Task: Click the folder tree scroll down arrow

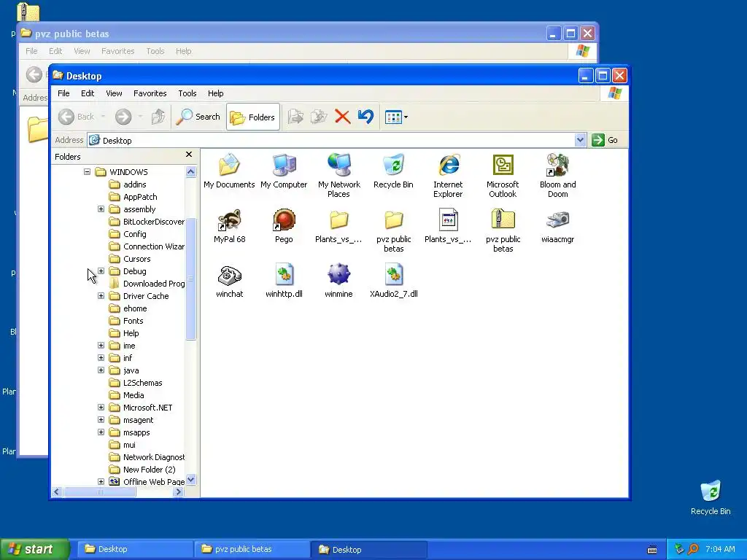Action: point(190,480)
